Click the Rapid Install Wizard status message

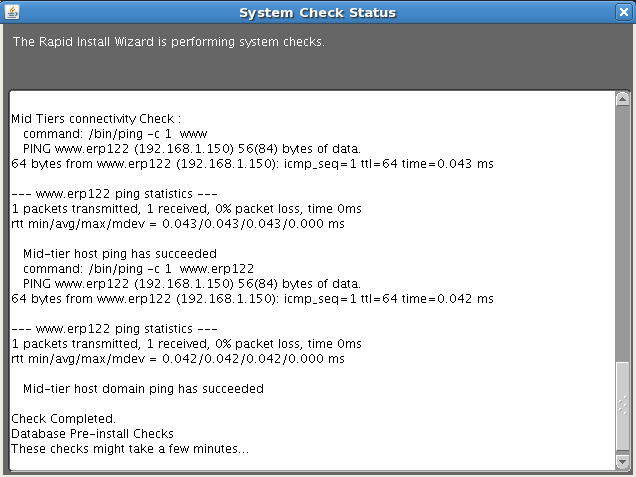tap(168, 42)
